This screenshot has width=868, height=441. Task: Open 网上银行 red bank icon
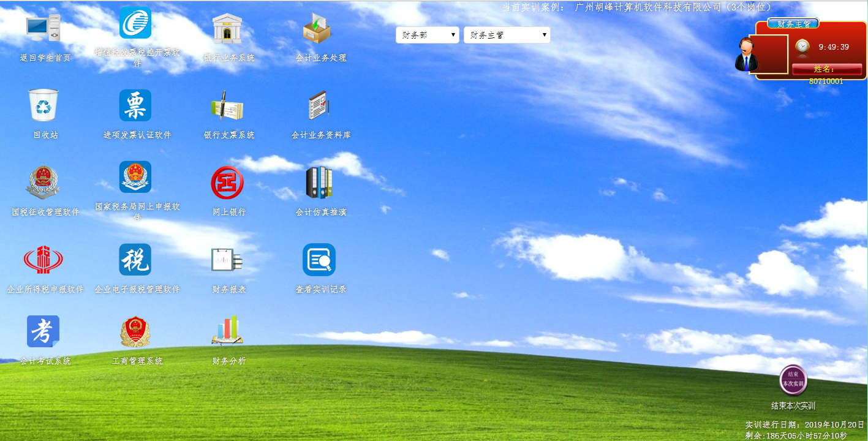click(x=227, y=183)
